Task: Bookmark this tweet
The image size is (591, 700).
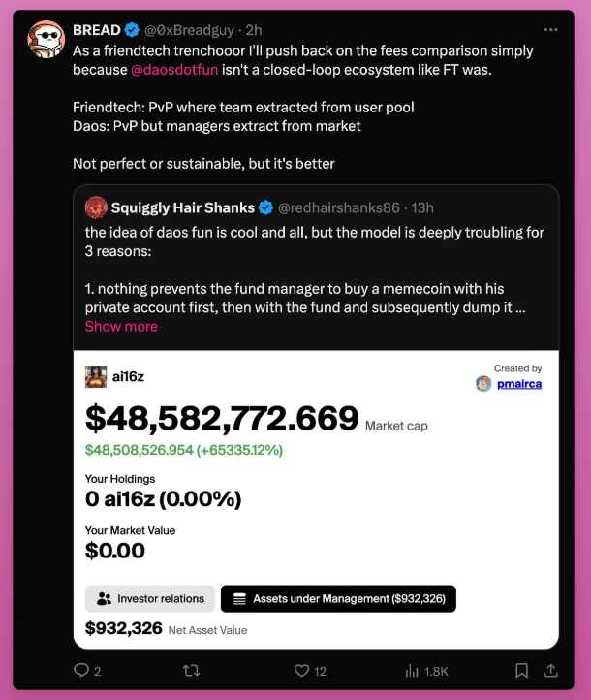Action: click(521, 670)
